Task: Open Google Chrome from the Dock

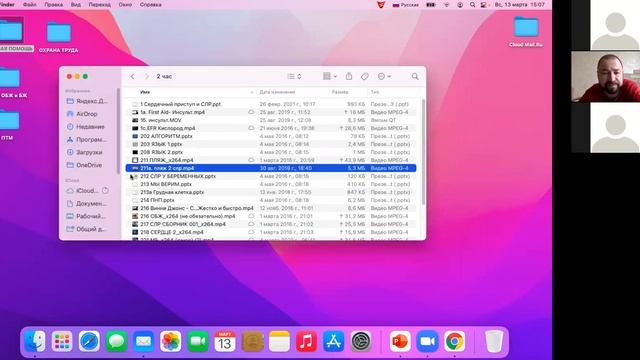Action: click(x=454, y=341)
